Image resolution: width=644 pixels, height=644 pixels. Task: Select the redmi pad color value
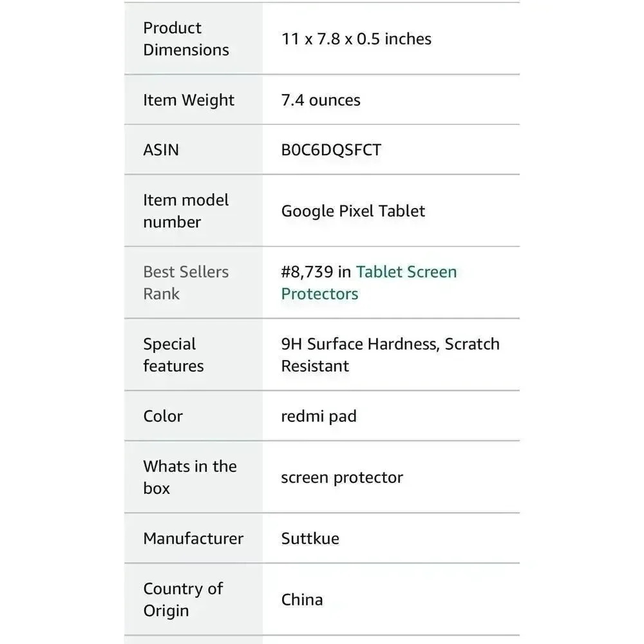point(319,417)
